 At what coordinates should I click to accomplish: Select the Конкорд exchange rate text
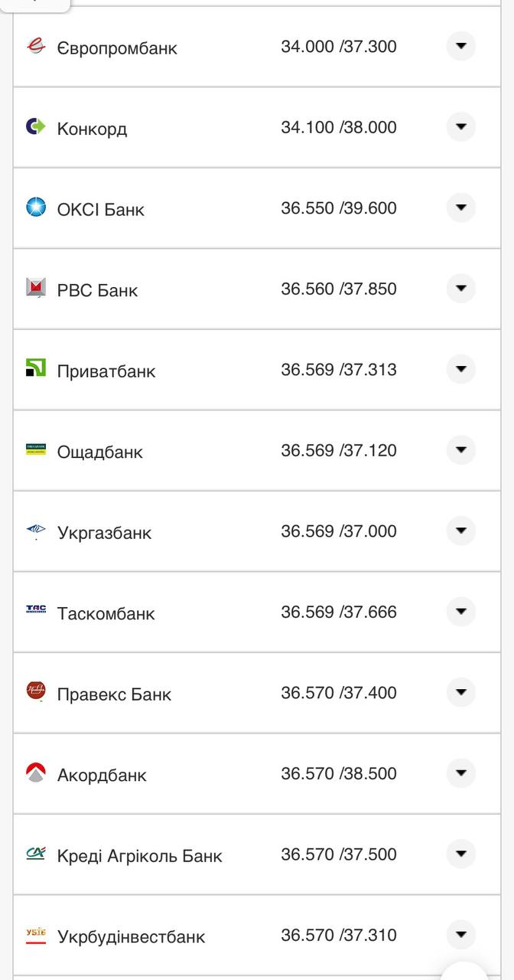coord(339,126)
